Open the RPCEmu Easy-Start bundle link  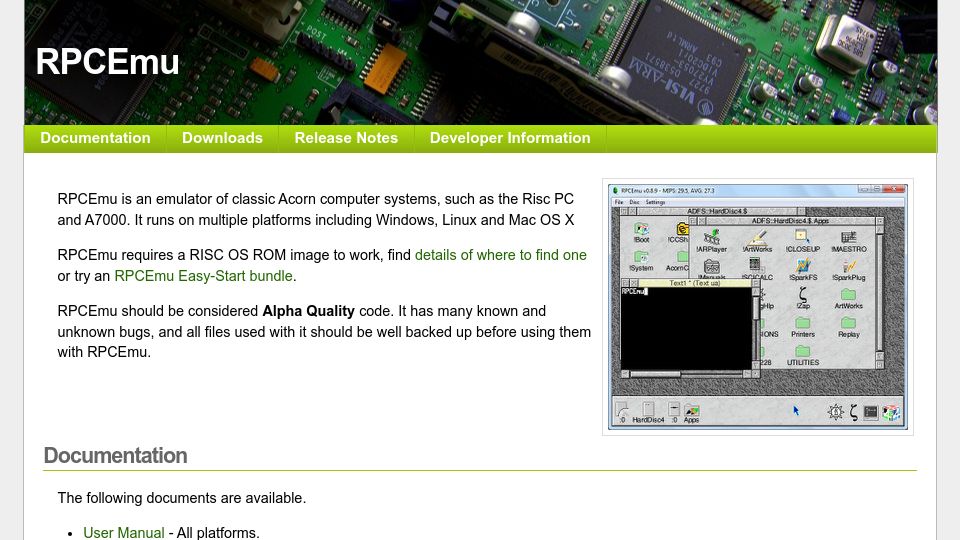[x=203, y=276]
